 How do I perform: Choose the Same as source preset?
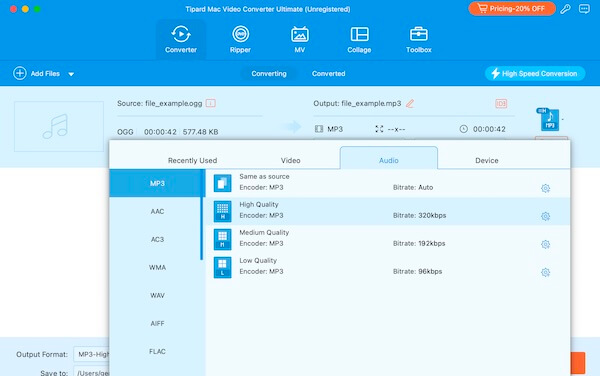tap(388, 183)
